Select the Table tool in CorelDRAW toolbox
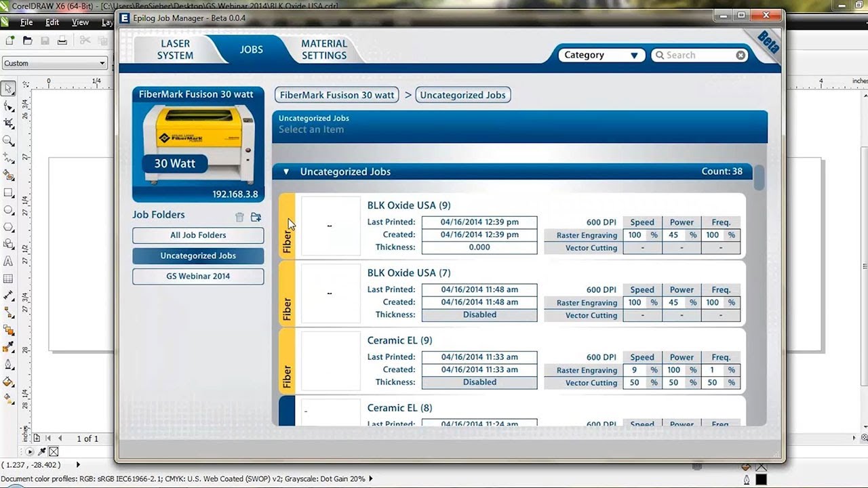Screen dimensions: 868x488 8,279
